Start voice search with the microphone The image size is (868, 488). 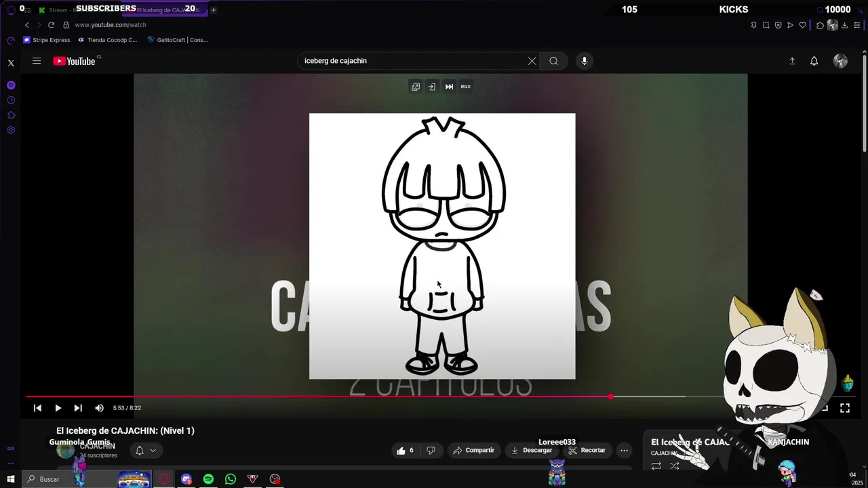(x=585, y=61)
